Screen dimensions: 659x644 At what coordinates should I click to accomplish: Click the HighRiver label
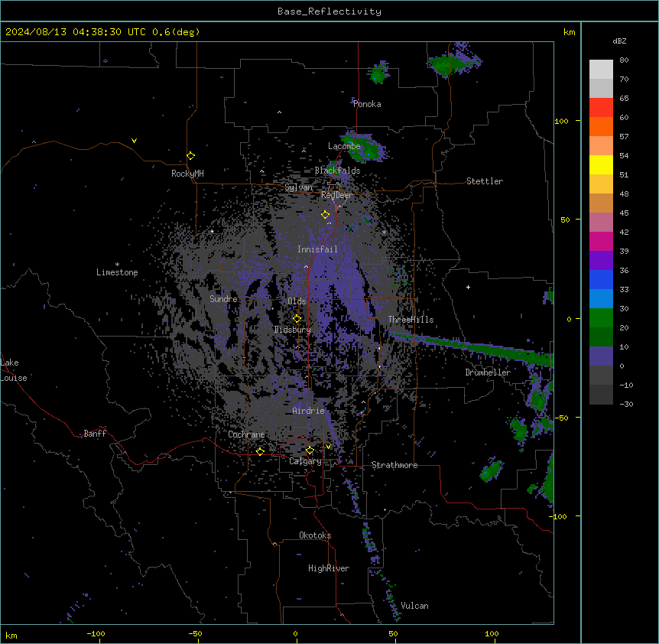(329, 568)
